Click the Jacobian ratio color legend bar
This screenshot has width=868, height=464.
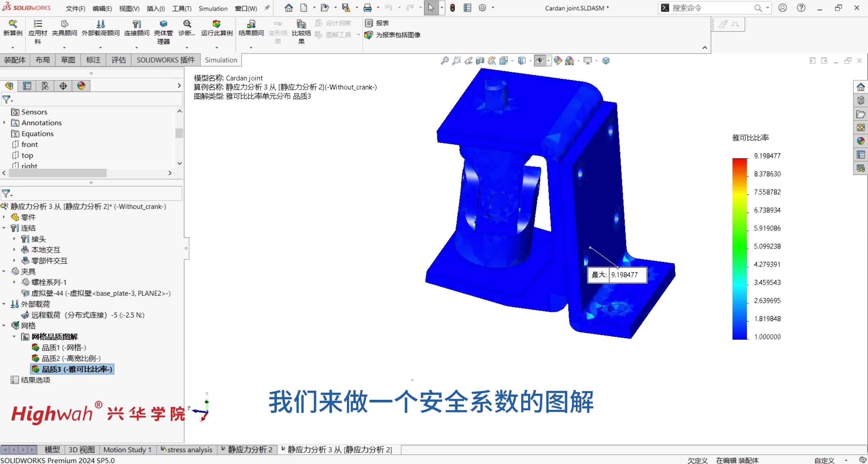pos(739,249)
